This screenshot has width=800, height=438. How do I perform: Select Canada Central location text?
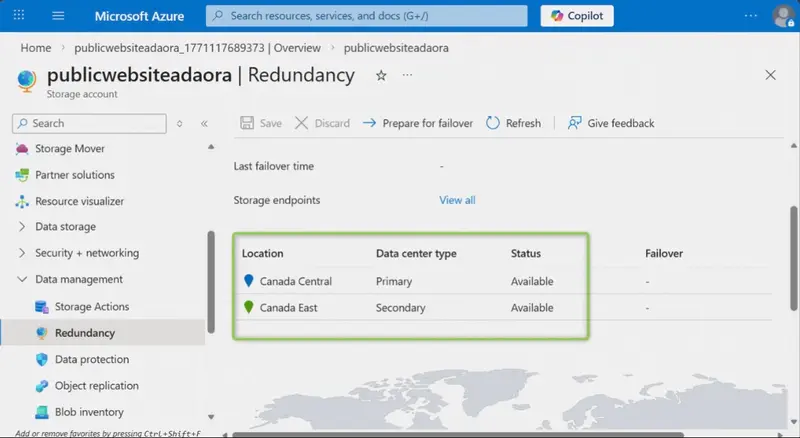296,281
